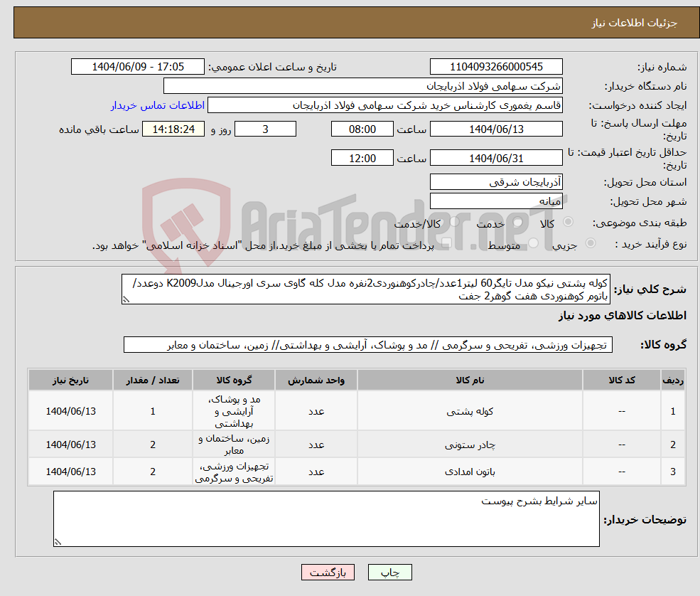Choose the متوسط option for نوع فرآیند خرید
The width and height of the screenshot is (700, 596).
click(x=532, y=243)
